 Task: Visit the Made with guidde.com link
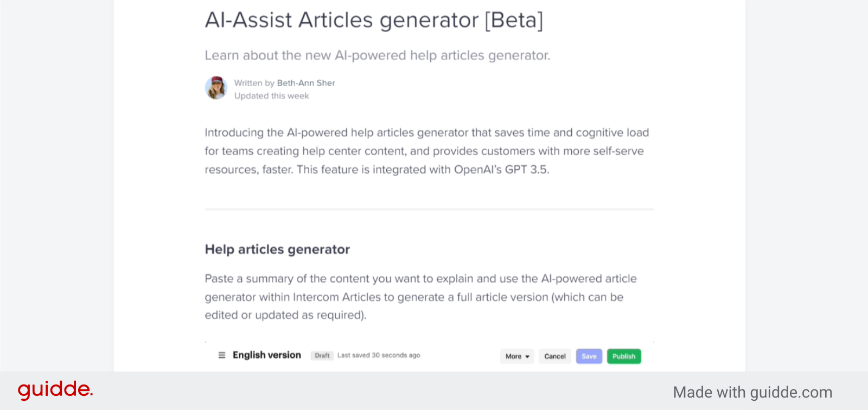pyautogui.click(x=752, y=392)
